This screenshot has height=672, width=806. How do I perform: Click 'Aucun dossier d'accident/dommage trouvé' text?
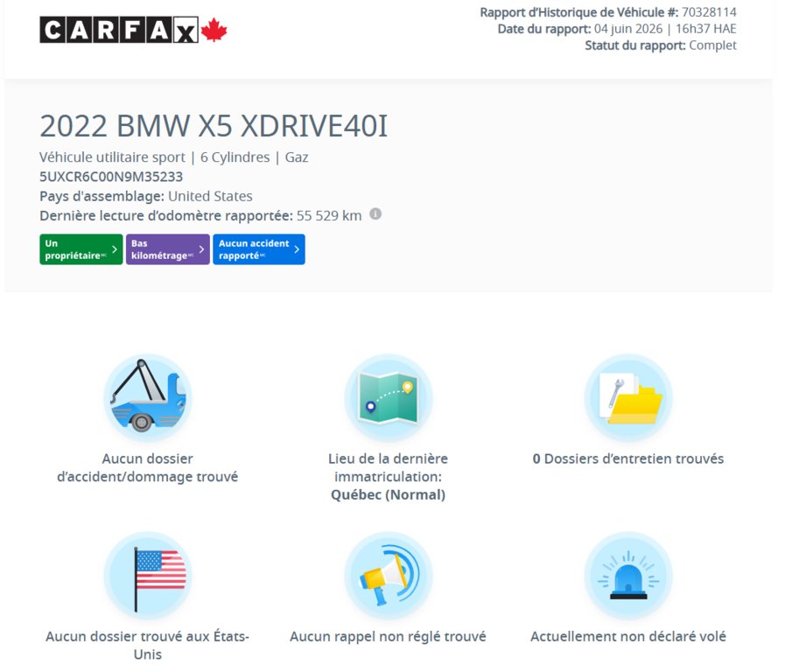[148, 467]
